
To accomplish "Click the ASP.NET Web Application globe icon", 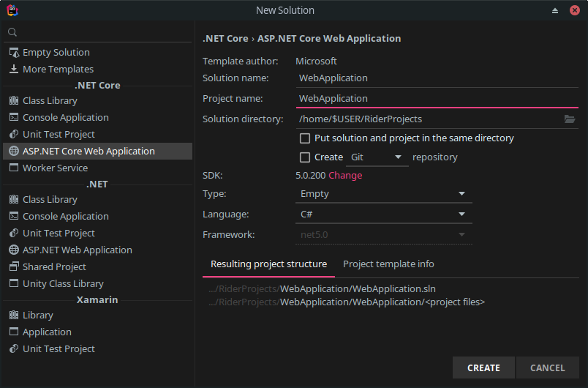I will pyautogui.click(x=14, y=250).
